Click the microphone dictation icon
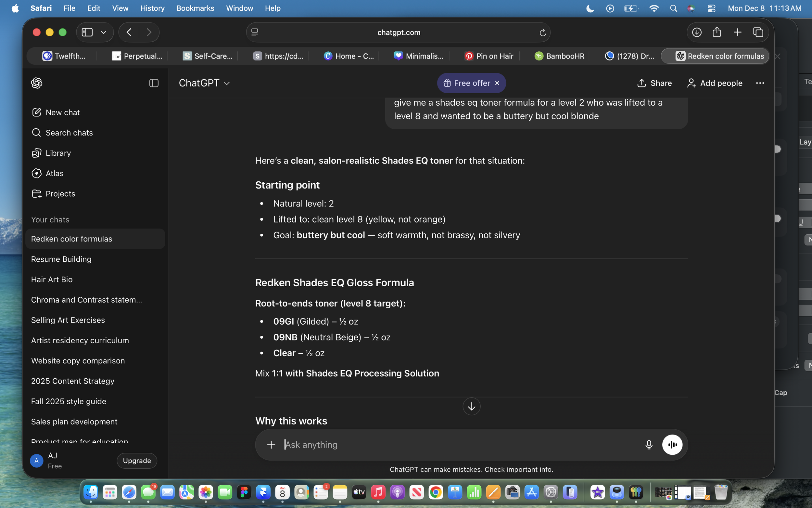The width and height of the screenshot is (812, 508). click(x=649, y=445)
